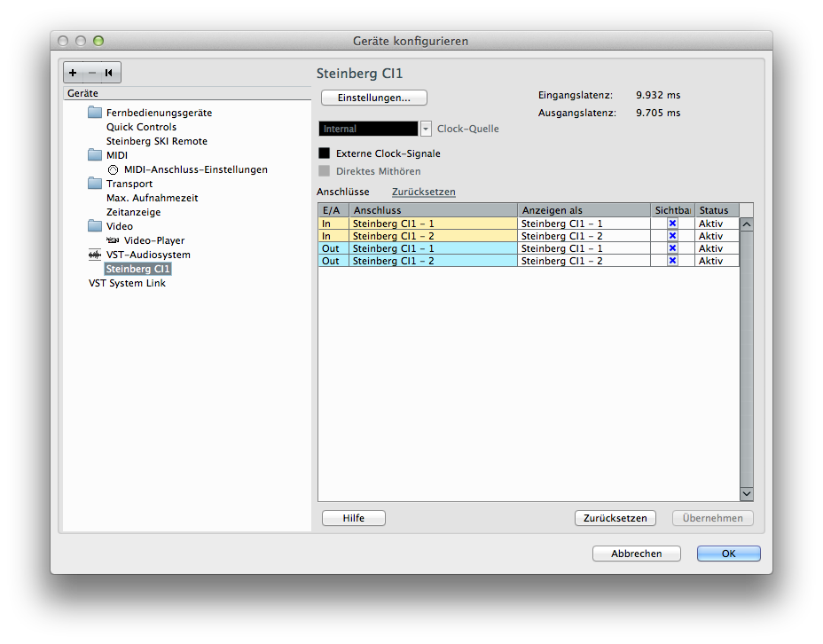Select VST-Audiosystem in device tree

148,255
